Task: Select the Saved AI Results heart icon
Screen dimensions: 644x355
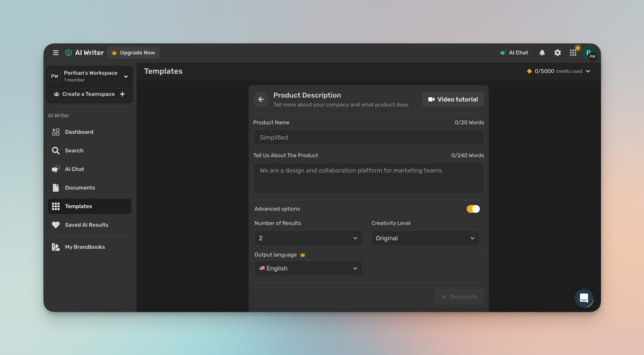Action: tap(56, 225)
